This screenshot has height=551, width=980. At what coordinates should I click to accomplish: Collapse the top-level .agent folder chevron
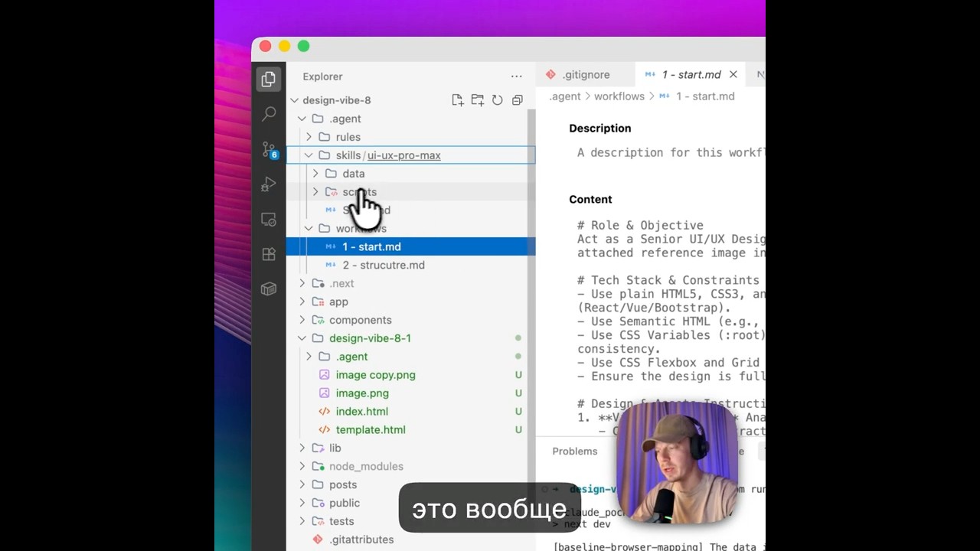[x=302, y=119]
